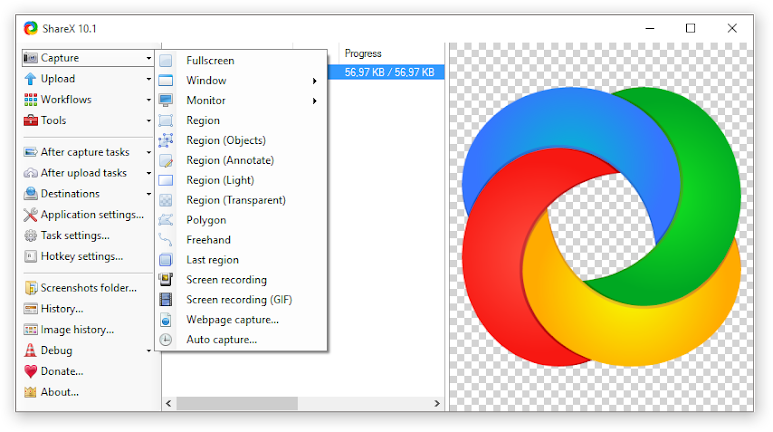Choose Last region menu entry
The image size is (773, 432).
click(212, 260)
